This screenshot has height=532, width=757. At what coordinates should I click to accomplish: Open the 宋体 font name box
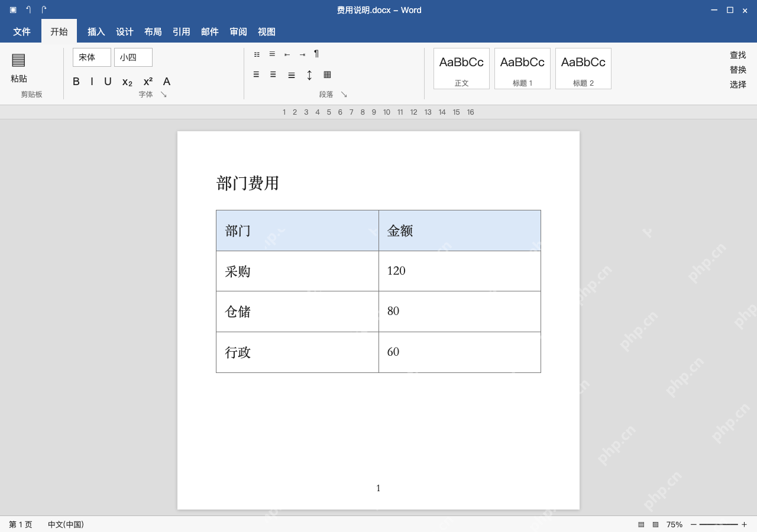(x=92, y=57)
